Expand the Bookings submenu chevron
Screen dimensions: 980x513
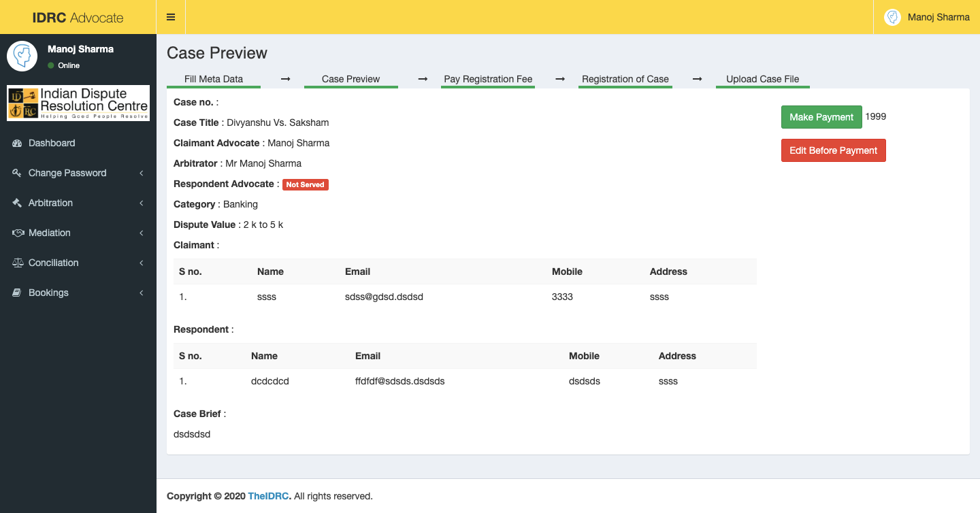coord(142,293)
